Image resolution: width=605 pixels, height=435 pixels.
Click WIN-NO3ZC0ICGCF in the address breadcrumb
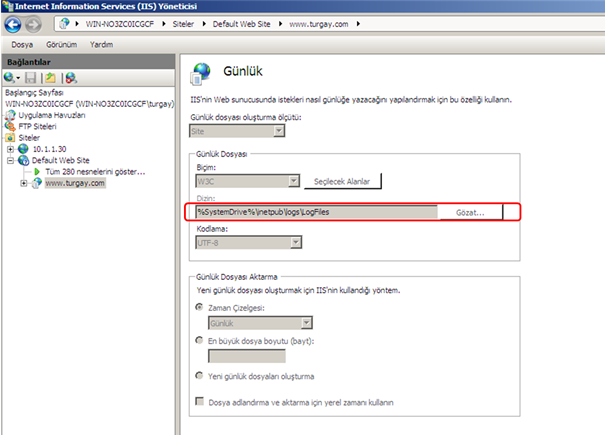[120, 24]
